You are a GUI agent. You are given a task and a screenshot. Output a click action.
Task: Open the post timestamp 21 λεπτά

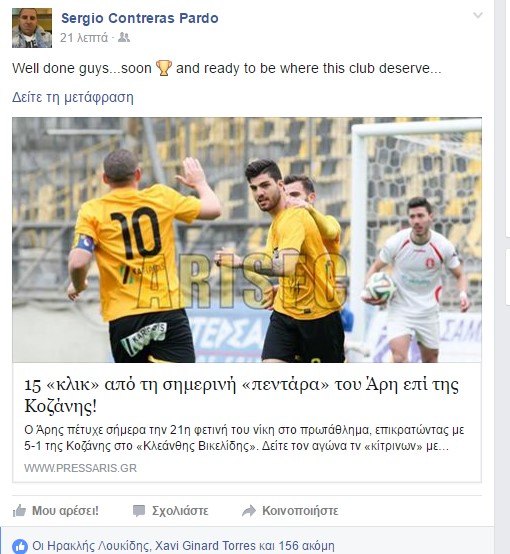(x=84, y=37)
